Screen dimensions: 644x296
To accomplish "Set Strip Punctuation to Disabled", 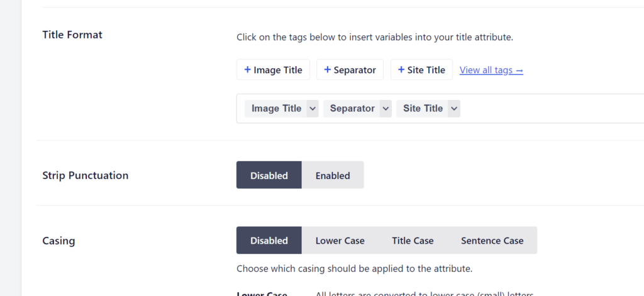I will [269, 175].
